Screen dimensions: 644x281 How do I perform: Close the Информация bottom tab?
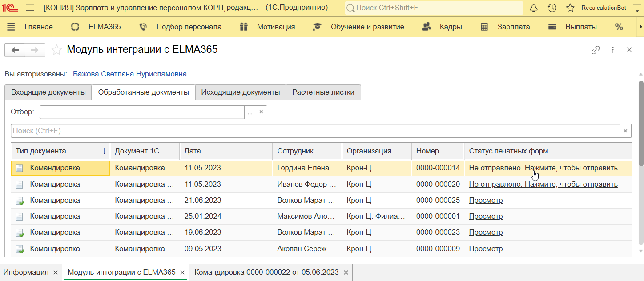pos(56,272)
